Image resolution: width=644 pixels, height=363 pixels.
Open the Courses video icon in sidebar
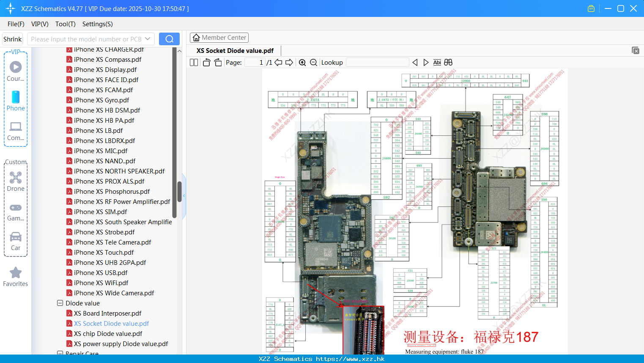click(16, 67)
